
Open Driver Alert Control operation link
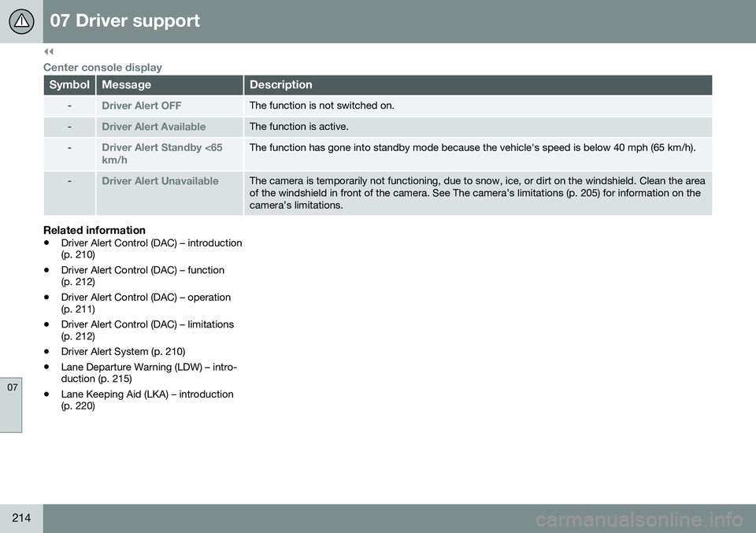[145, 302]
